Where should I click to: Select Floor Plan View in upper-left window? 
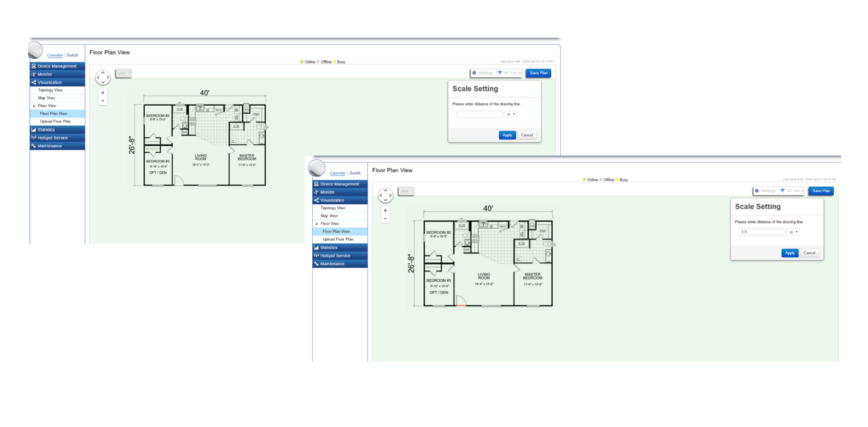point(57,113)
